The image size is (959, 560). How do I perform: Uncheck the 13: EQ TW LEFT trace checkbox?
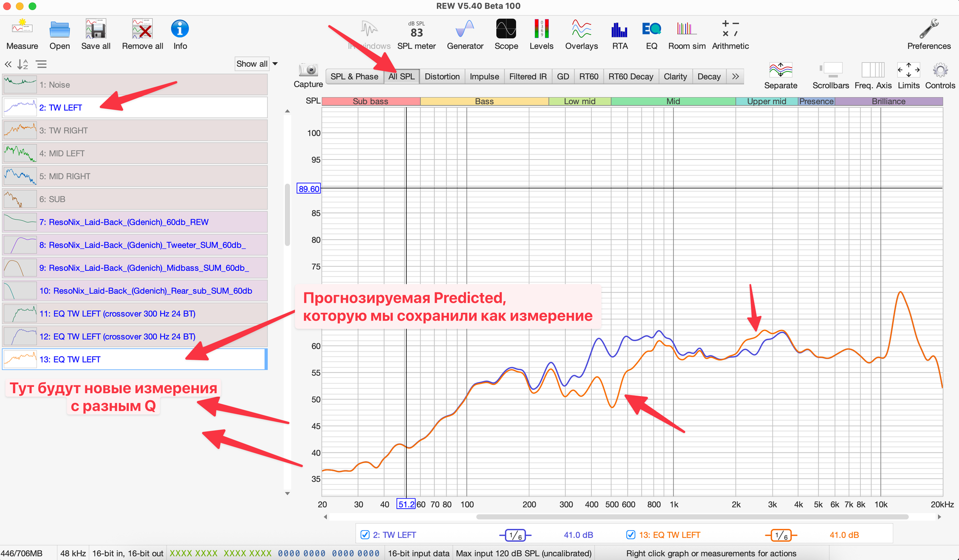pyautogui.click(x=631, y=535)
